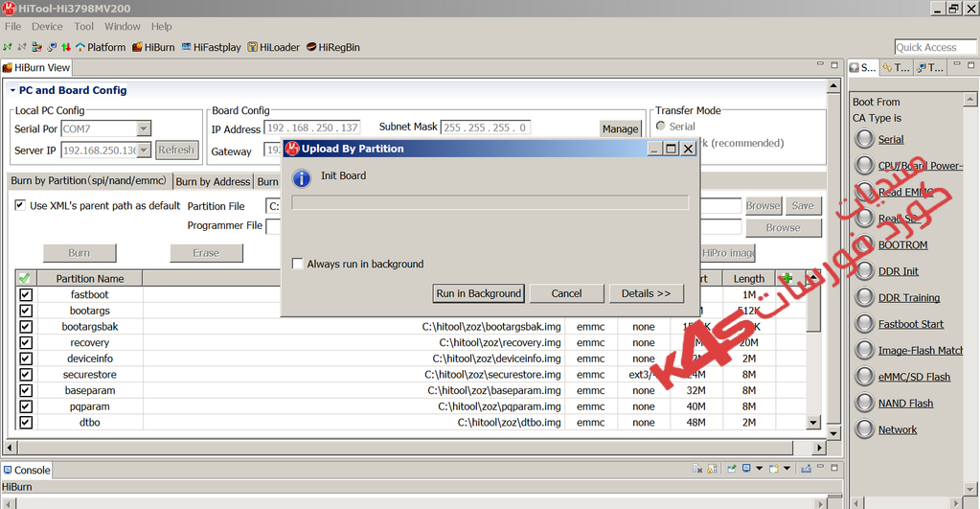Collapse the PC and Board Config section
This screenshot has width=980, height=509.
12,90
